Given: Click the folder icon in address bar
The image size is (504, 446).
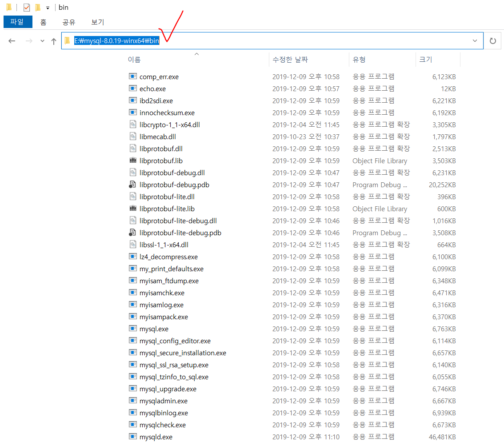Looking at the screenshot, I should pyautogui.click(x=67, y=40).
